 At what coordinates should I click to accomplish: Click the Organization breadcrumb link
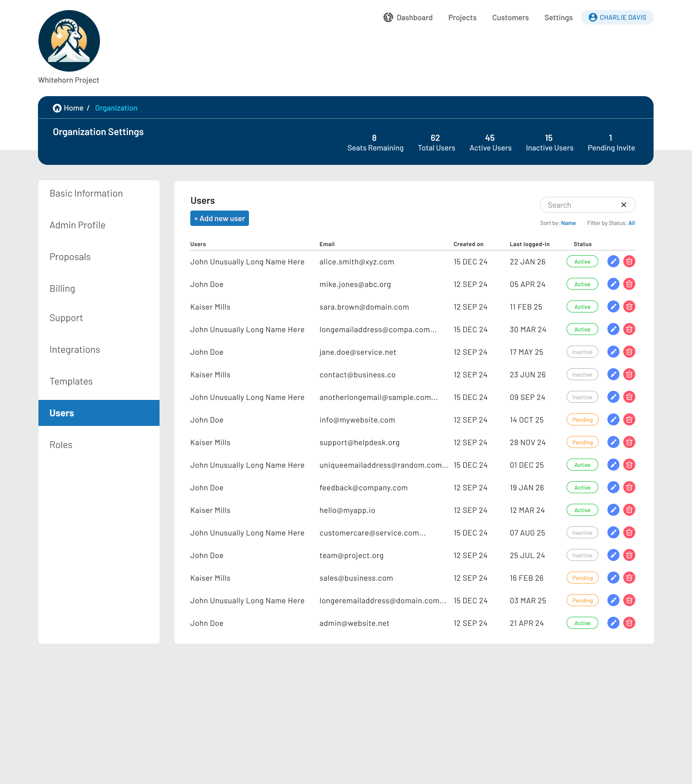[x=116, y=108]
